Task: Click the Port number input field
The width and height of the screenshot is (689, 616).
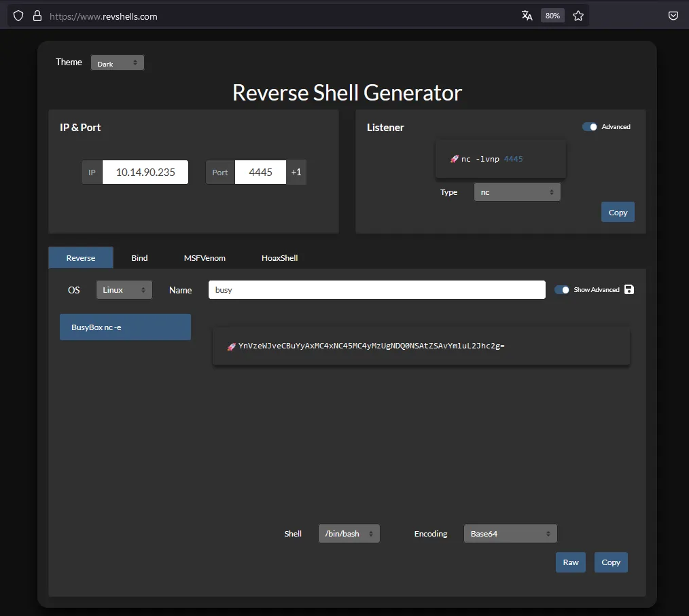Action: pos(260,172)
